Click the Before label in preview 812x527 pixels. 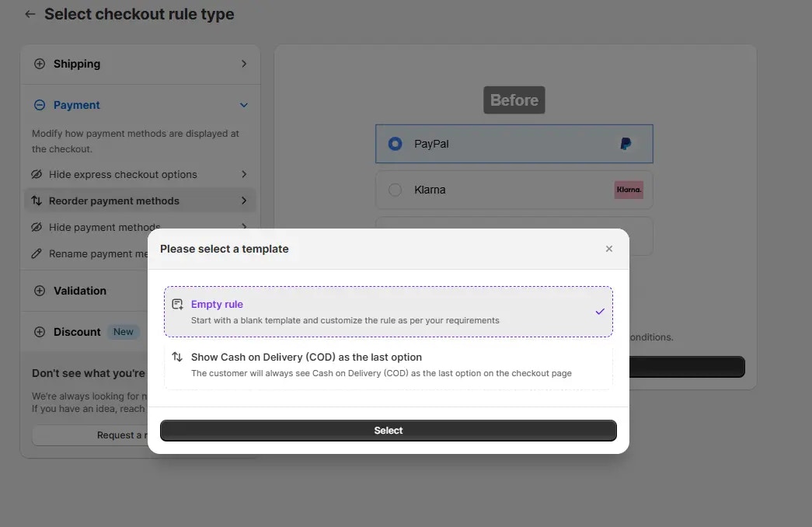pyautogui.click(x=514, y=100)
